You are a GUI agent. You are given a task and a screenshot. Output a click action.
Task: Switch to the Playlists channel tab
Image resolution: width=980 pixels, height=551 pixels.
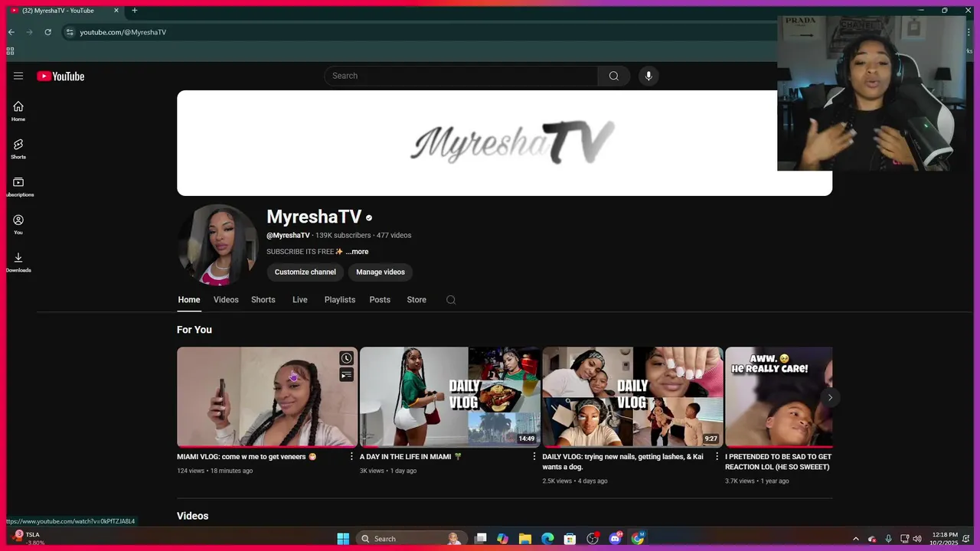coord(340,300)
